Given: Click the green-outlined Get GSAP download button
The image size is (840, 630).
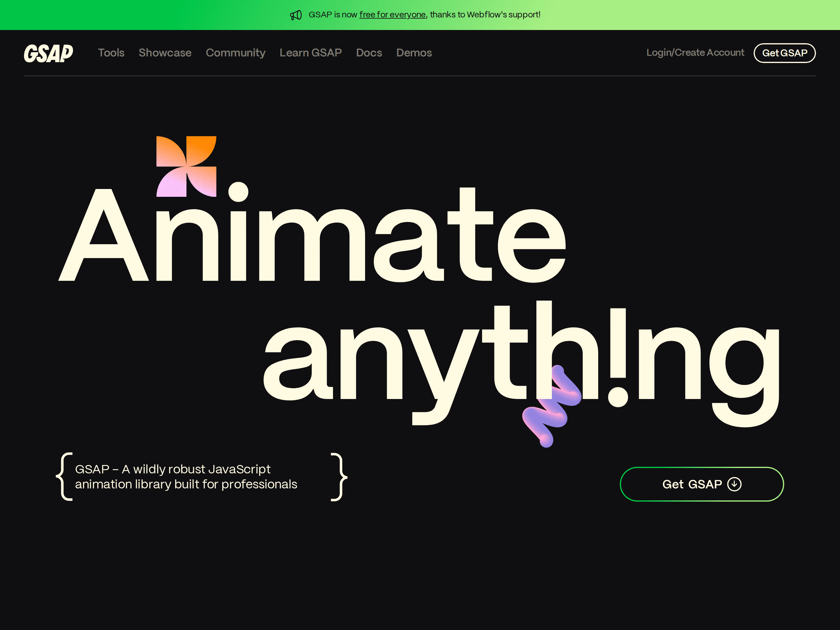Looking at the screenshot, I should pyautogui.click(x=702, y=484).
